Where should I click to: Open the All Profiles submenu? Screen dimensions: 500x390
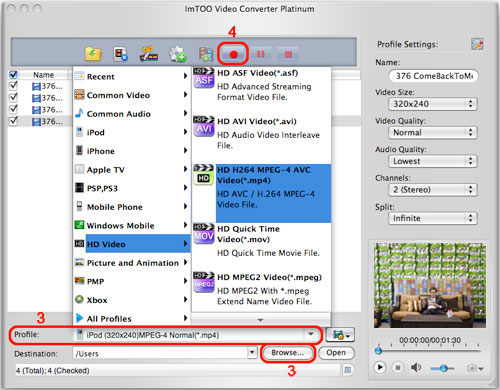coord(132,319)
